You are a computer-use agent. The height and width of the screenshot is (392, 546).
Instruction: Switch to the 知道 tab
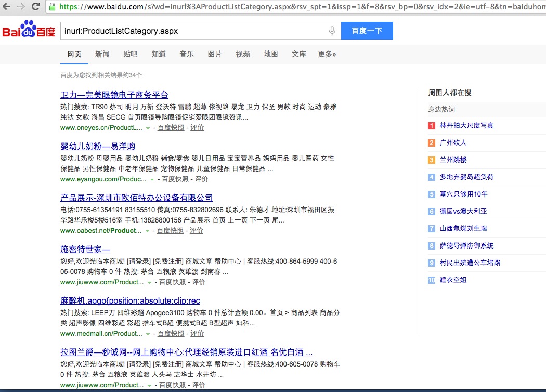[x=159, y=54]
